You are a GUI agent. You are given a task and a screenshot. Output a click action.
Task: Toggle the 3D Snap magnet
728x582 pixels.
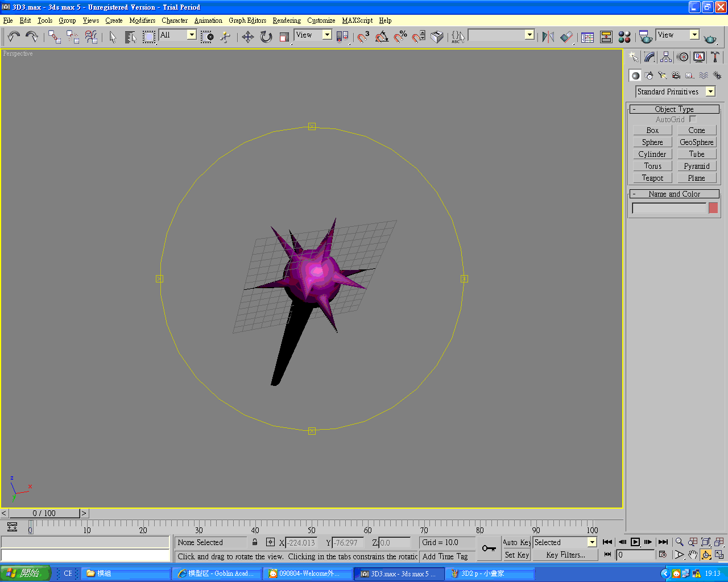tap(363, 37)
